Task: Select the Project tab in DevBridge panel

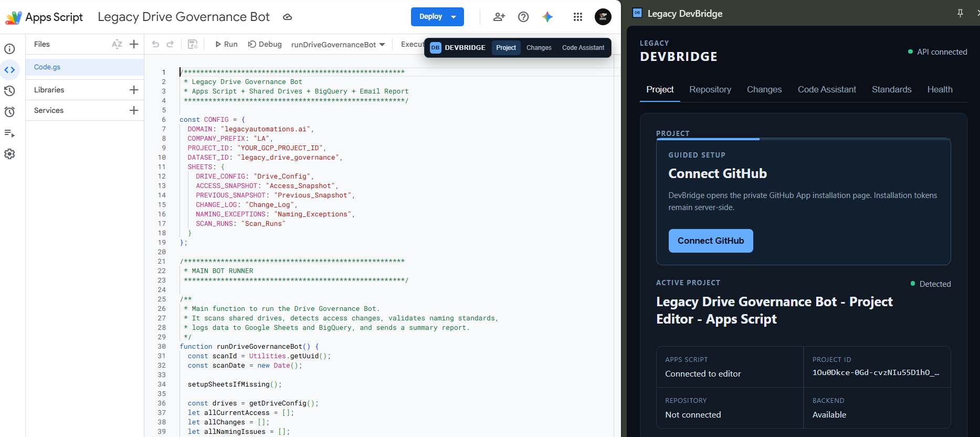Action: (x=660, y=89)
